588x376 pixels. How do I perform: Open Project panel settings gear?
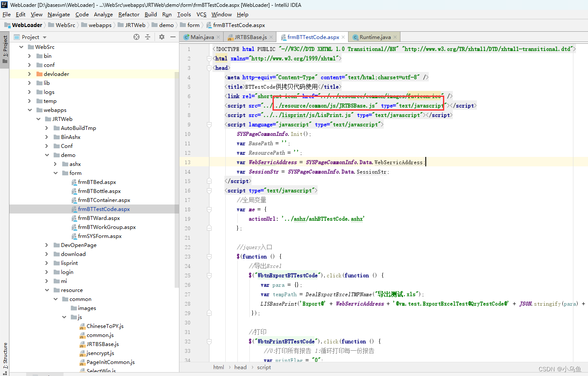[162, 37]
